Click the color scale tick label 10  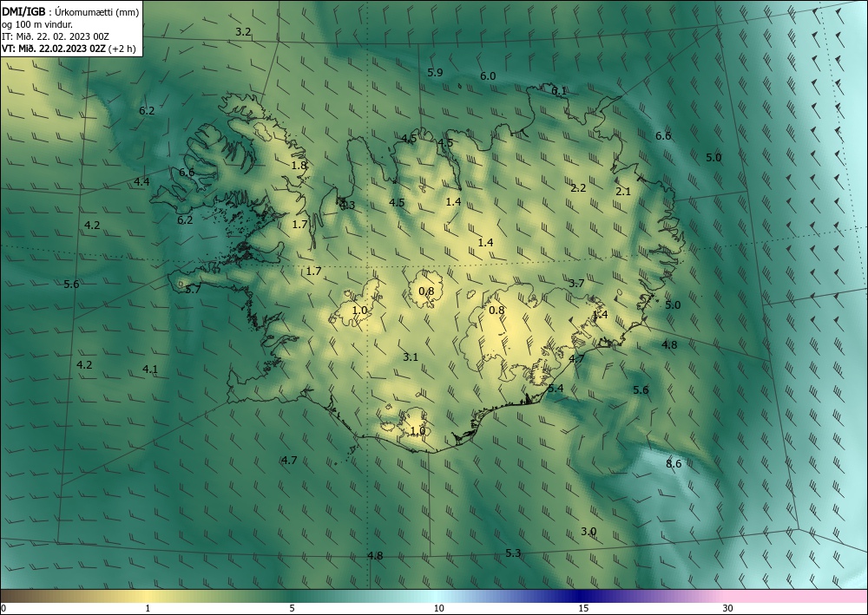pyautogui.click(x=439, y=608)
